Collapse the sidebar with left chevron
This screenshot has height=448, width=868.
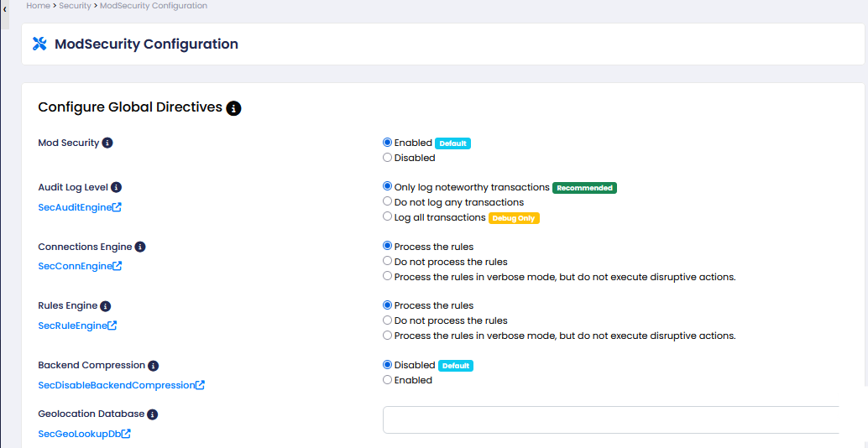(5, 8)
